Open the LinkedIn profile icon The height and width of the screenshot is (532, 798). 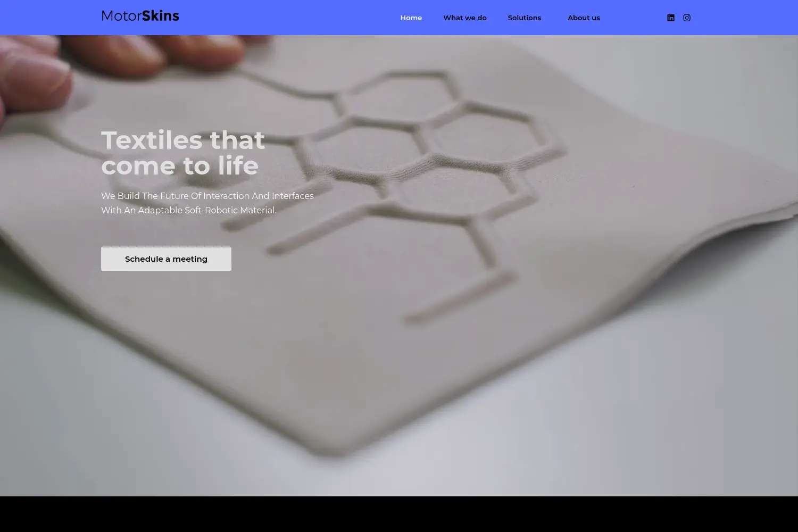[670, 18]
